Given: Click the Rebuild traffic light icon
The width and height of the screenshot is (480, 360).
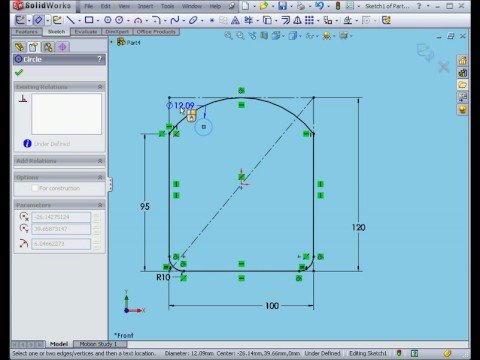Looking at the screenshot, I should click(x=338, y=6).
